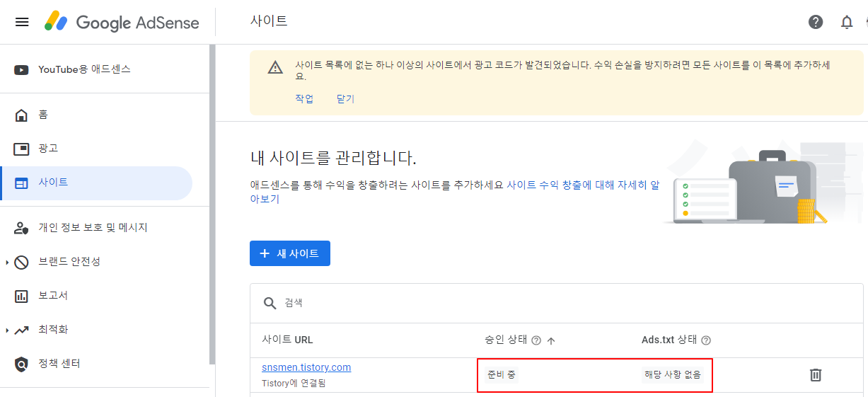Screen dimensions: 868x397
Task: Focus the 검색 search field
Action: click(556, 303)
